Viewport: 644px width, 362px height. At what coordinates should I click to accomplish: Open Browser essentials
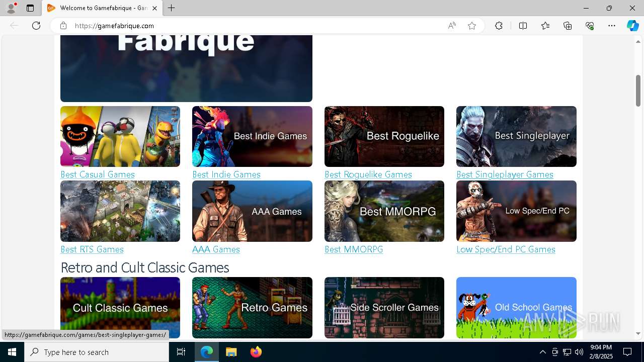590,26
